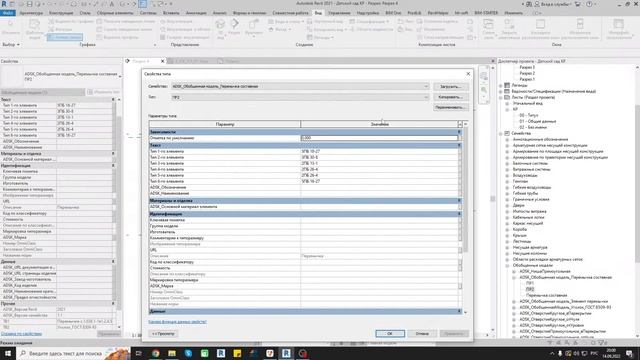Switch to the Совместная работа ribbon tab
The image size is (640, 360).
[290, 13]
